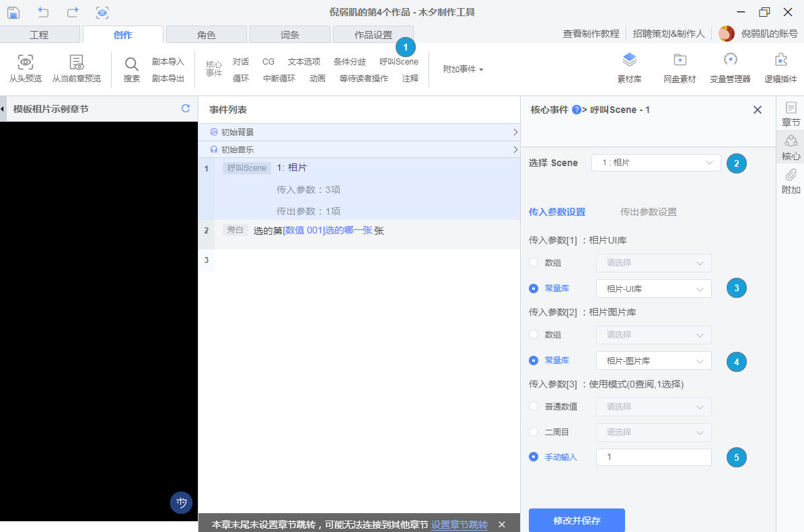Click the 修改并保存 button
This screenshot has width=804, height=532.
click(577, 520)
